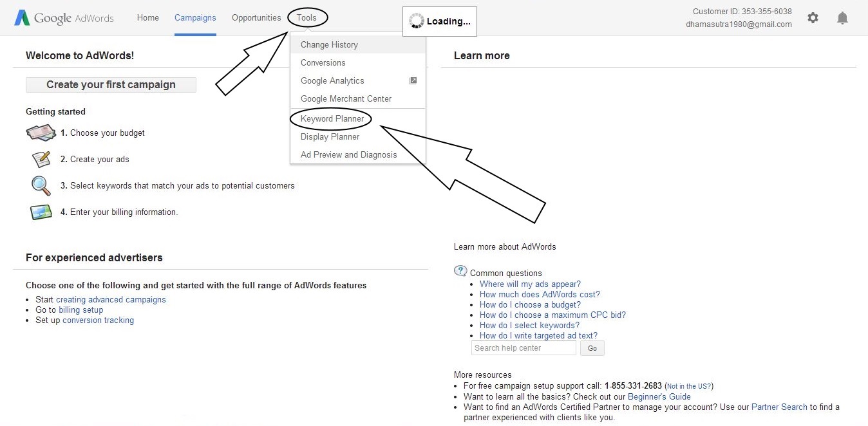
Task: Open 'write targeted ad text' link
Action: pos(538,336)
